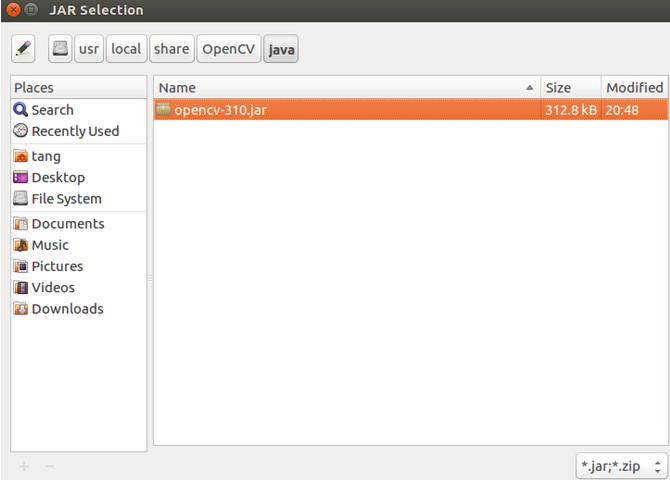Image resolution: width=670 pixels, height=480 pixels.
Task: Click the Places panel header
Action: 79,88
